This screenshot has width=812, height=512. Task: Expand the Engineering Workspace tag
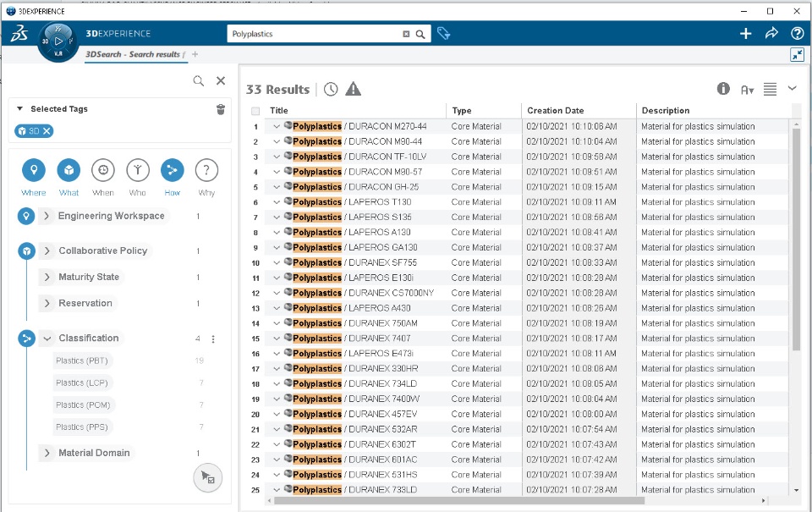[x=47, y=216]
